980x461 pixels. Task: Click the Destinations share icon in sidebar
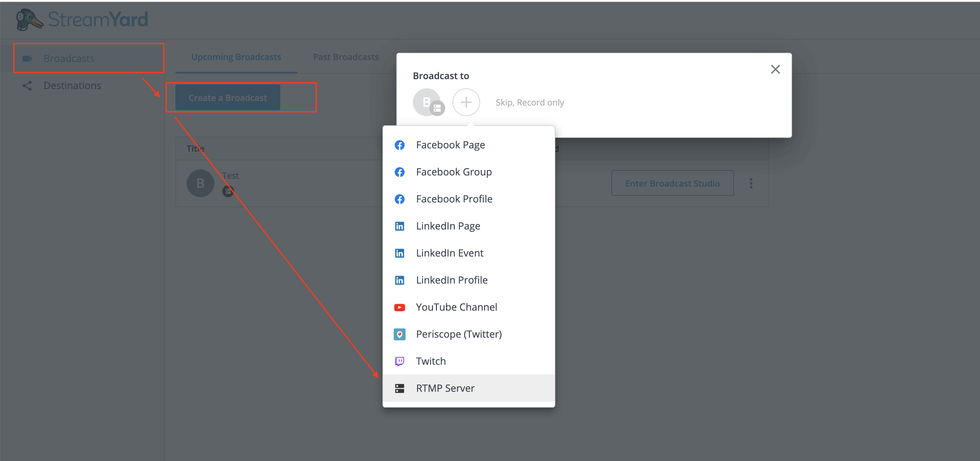point(27,86)
